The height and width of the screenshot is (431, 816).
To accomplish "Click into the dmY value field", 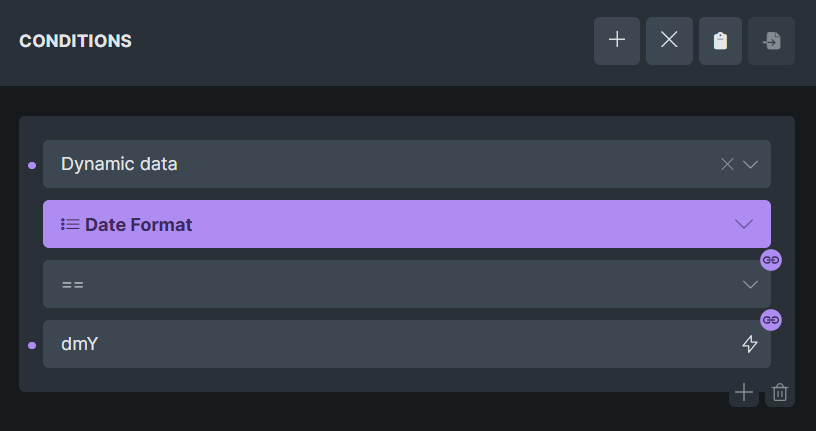I will coord(380,344).
